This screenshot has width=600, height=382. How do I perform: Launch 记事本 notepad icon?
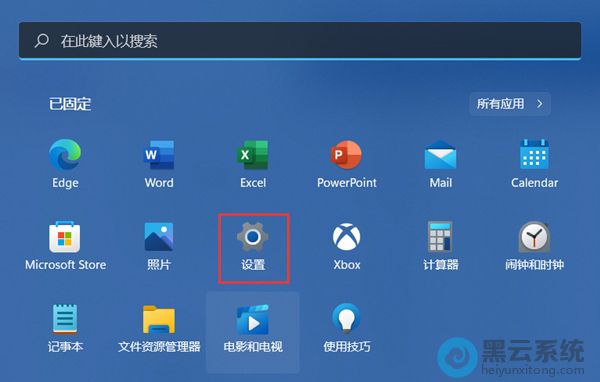[x=65, y=319]
